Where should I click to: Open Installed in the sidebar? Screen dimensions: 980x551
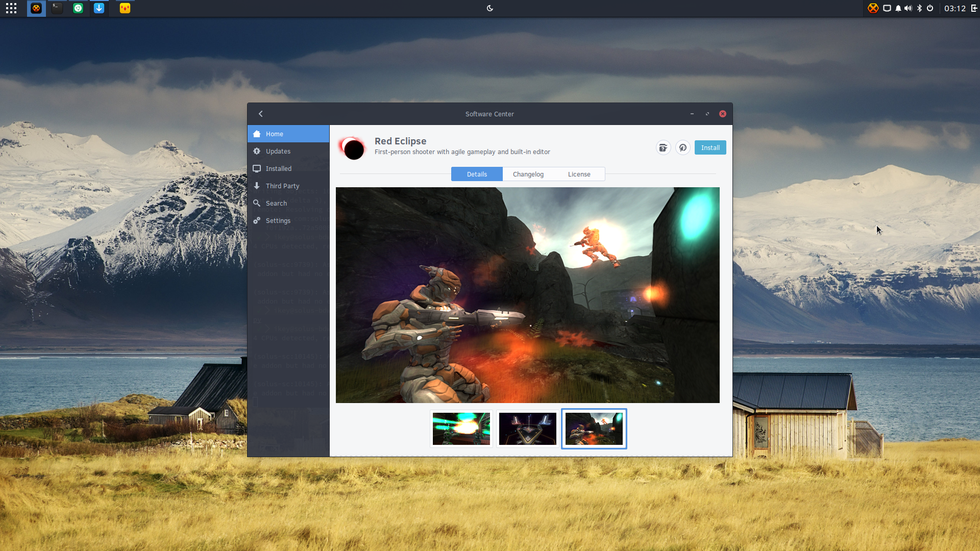[x=288, y=168]
